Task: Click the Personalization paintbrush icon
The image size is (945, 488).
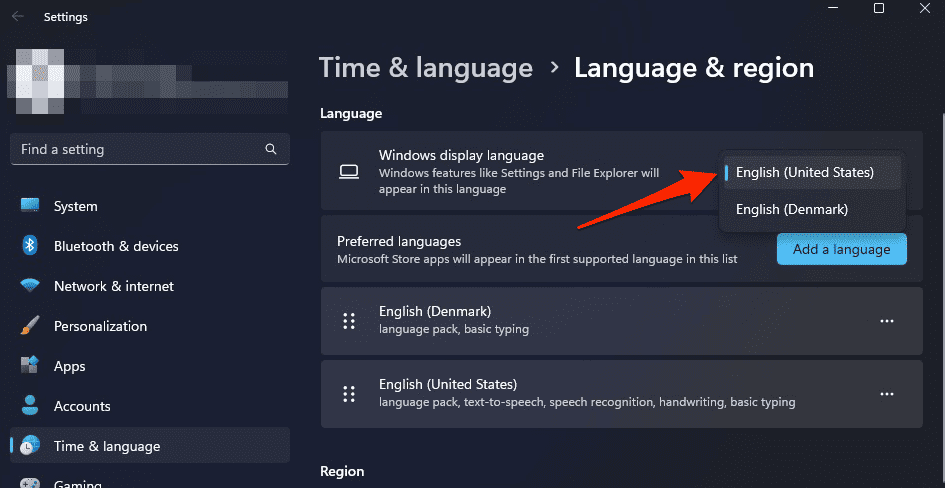Action: [30, 326]
